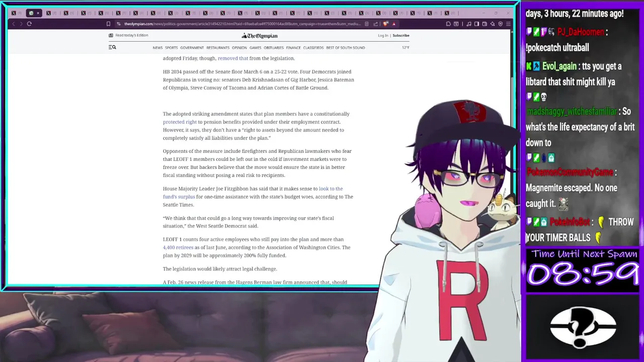This screenshot has width=644, height=362.
Task: Open Read today's Edition link
Action: click(x=131, y=35)
